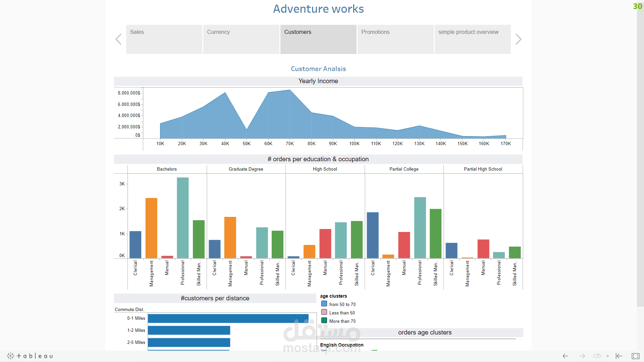This screenshot has height=362, width=644.
Task: Enter full screen mode
Action: tap(635, 356)
